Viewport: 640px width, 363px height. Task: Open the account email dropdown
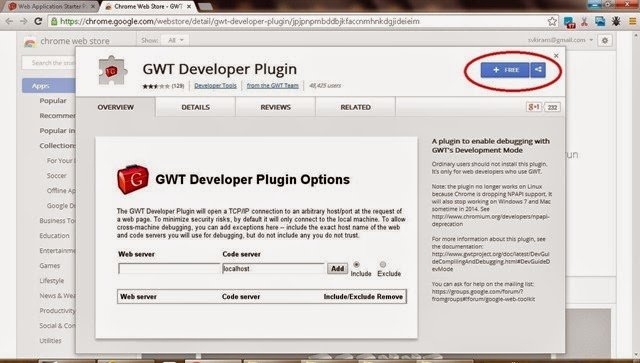pyautogui.click(x=560, y=40)
